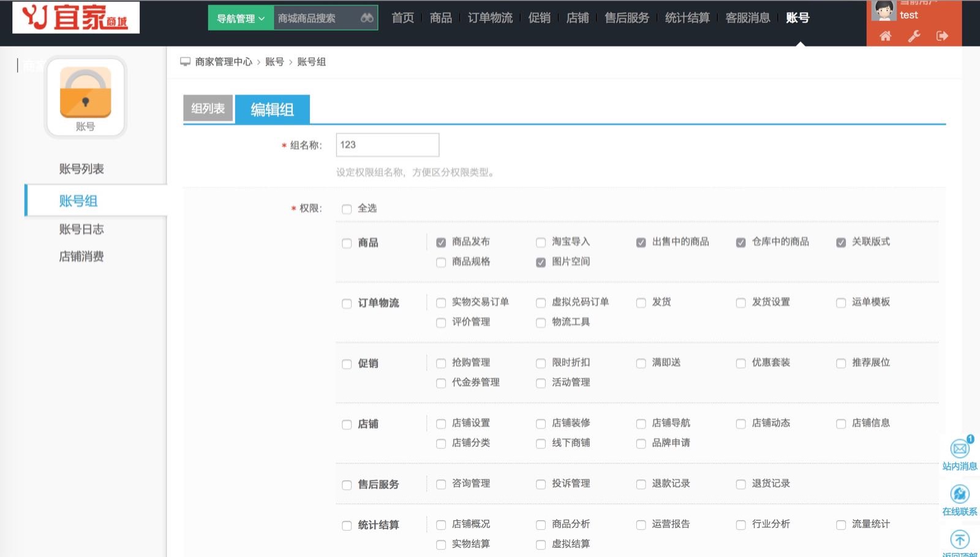
Task: Click the 宜家商城 logo
Action: [x=76, y=17]
